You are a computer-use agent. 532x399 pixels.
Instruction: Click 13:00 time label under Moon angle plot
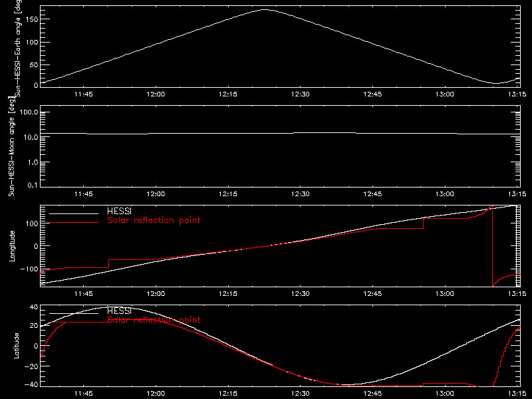pyautogui.click(x=445, y=194)
